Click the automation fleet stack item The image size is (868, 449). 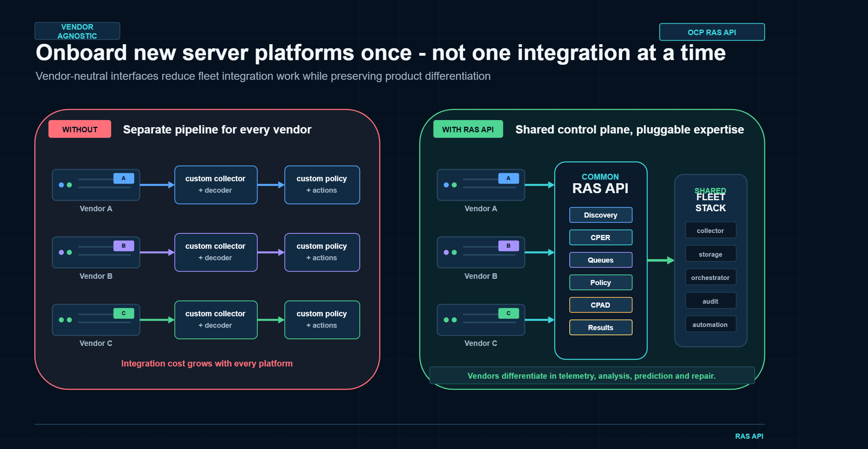(711, 324)
